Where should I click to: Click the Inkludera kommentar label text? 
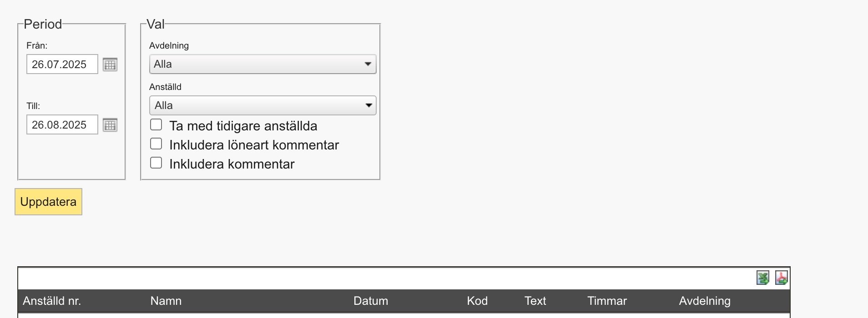point(232,164)
